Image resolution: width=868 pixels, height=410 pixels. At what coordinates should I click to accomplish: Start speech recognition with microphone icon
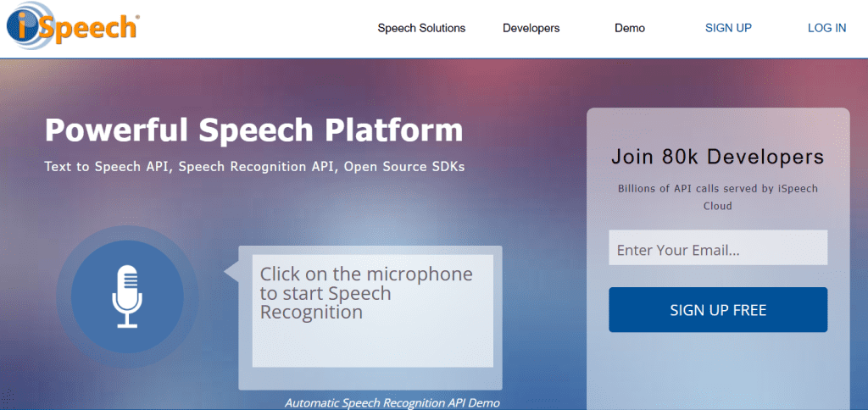tap(127, 296)
